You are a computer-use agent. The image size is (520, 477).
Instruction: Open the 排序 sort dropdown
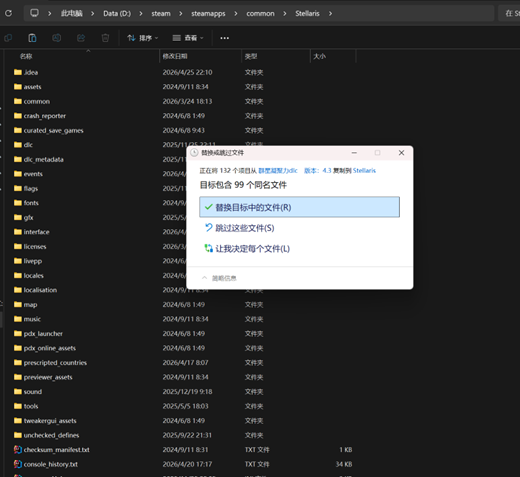tap(143, 38)
